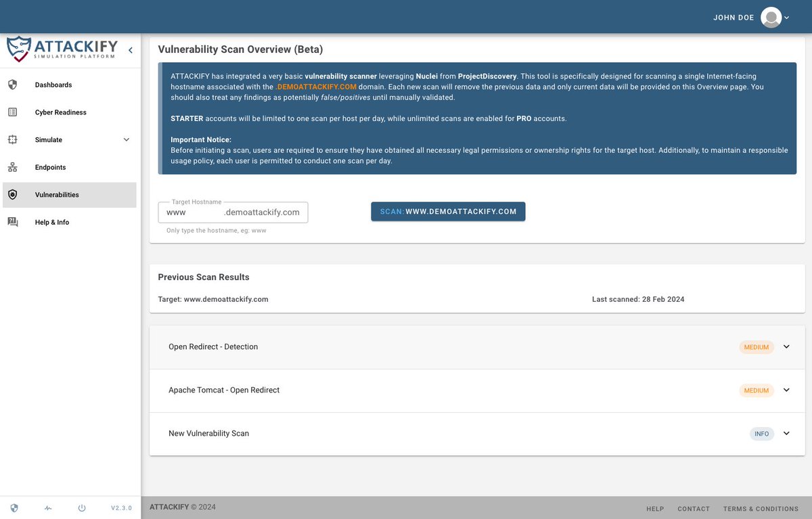Image resolution: width=812 pixels, height=519 pixels.
Task: Click the .DEMOATTACKIFY.COM orange link
Action: [x=316, y=87]
